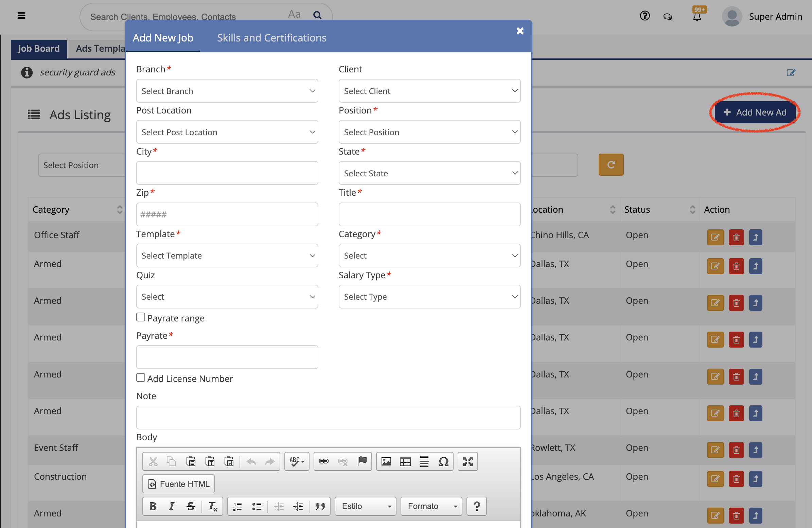Expand the Select State dropdown
The image size is (812, 528).
[429, 173]
